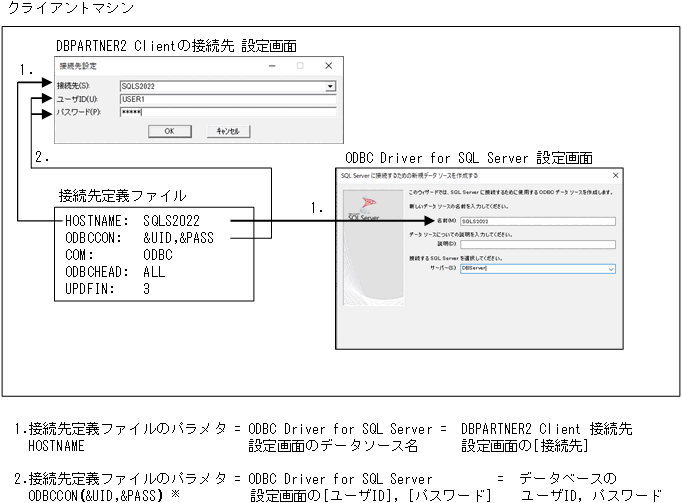
Task: Click the キャンセル button in the 接続先設定 dialog
Action: tap(228, 131)
